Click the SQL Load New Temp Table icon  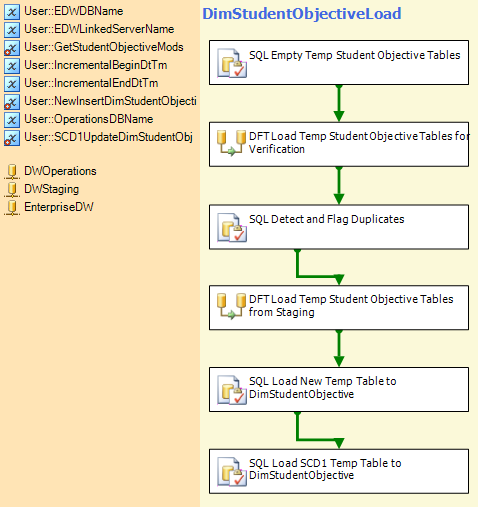click(232, 390)
